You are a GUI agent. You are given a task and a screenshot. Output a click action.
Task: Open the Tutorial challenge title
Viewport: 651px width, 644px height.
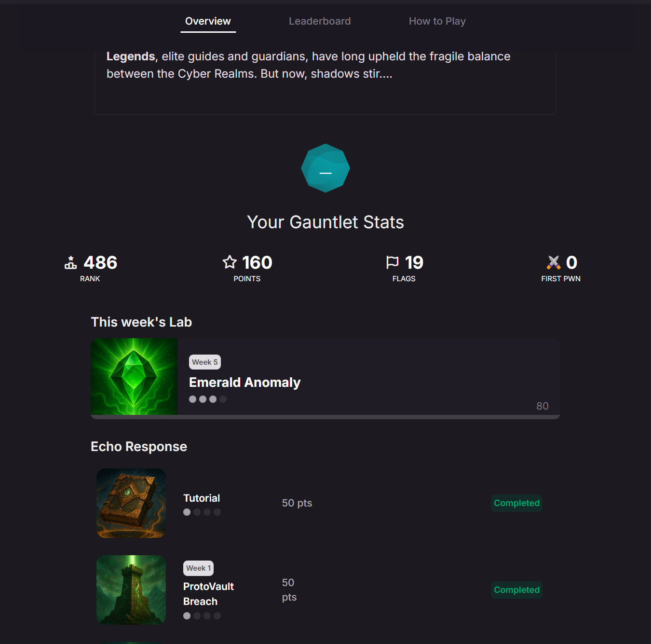(202, 498)
